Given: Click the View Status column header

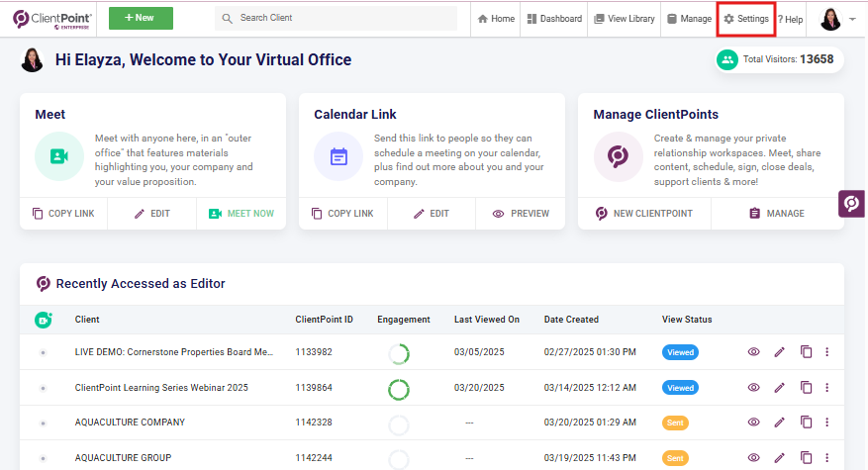Looking at the screenshot, I should coord(687,320).
